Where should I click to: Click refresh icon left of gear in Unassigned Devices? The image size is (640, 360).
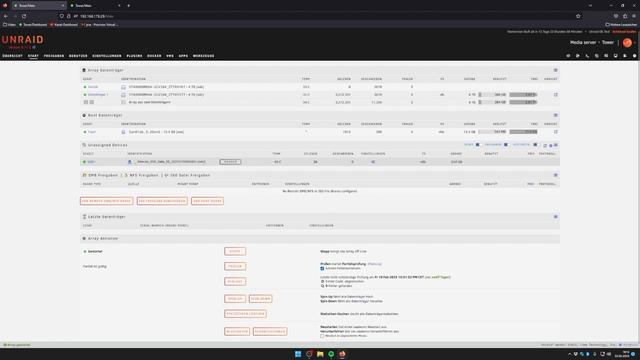(x=545, y=145)
